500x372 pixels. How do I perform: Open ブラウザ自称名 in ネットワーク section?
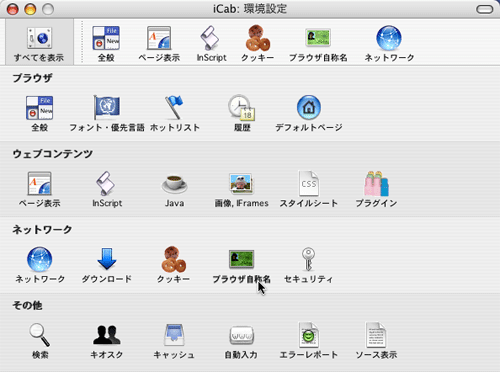tap(241, 259)
